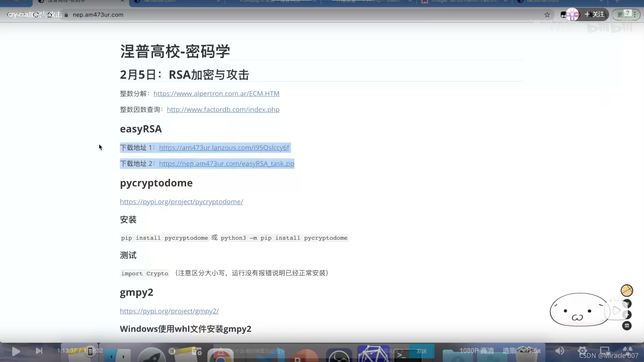Screen dimensions: 644x362
Task: Click the 发送 send button
Action: [x=422, y=351]
